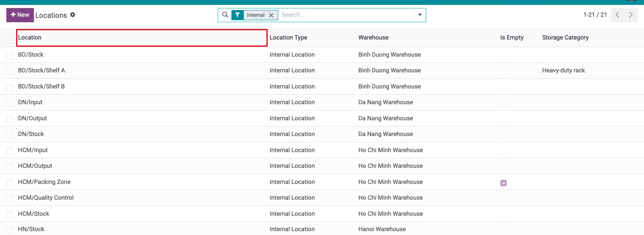Select the HCM/Packing Zone row checkbox
The image size is (644, 235).
[10, 183]
